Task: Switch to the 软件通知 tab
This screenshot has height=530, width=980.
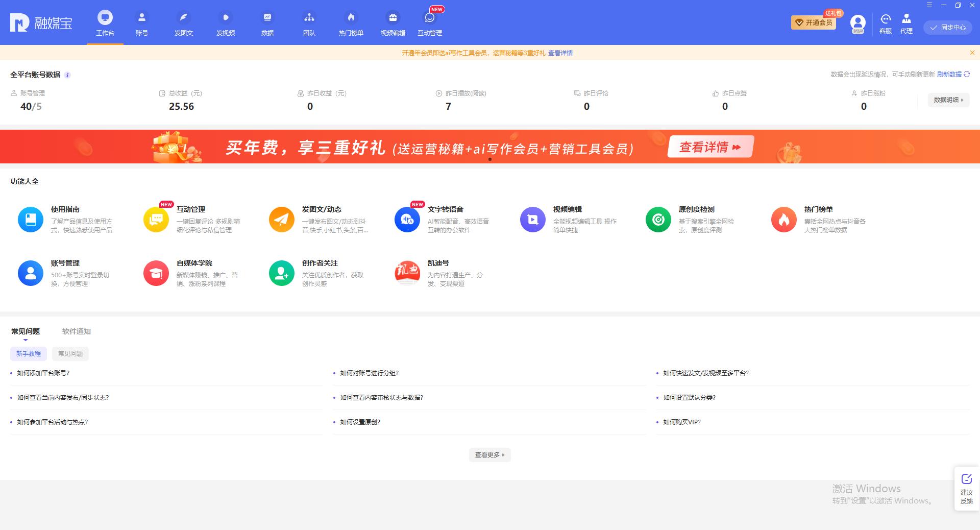Action: 76,331
